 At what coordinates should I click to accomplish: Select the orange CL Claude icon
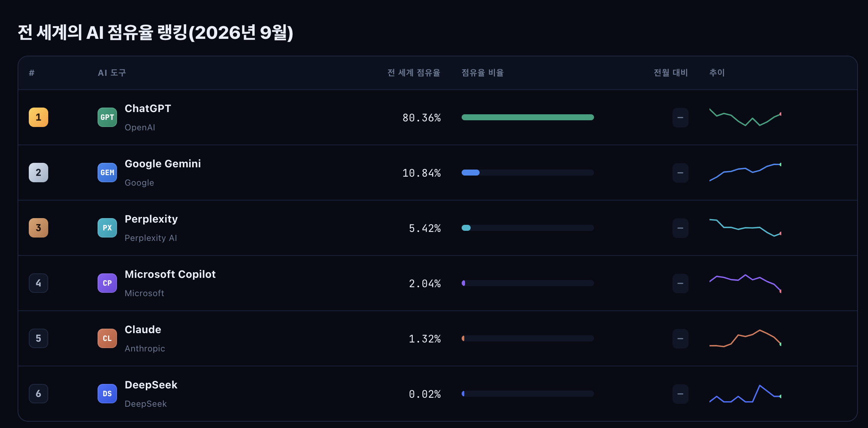(x=107, y=338)
